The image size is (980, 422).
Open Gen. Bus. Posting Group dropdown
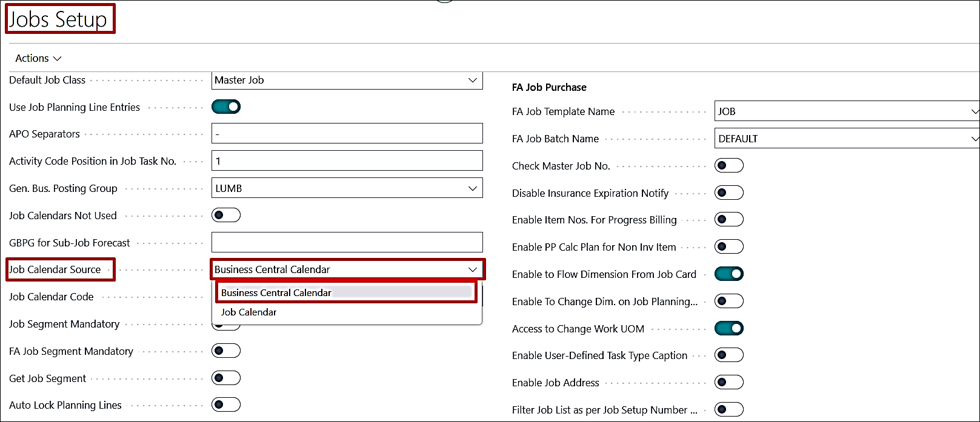472,188
